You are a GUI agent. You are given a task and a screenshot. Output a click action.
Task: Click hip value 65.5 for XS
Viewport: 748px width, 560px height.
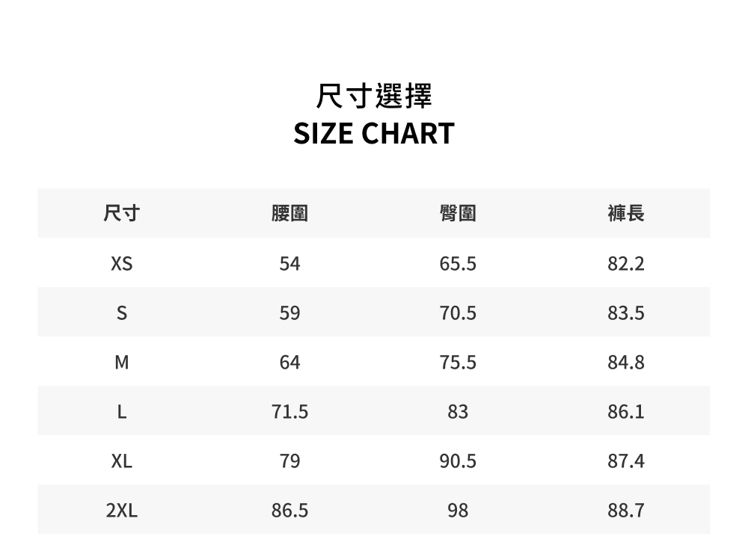coord(458,264)
